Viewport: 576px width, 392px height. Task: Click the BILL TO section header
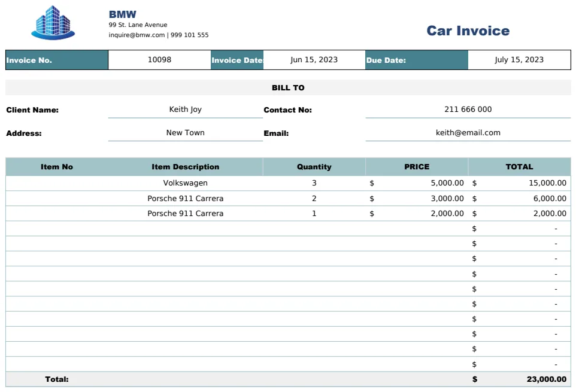tap(288, 88)
